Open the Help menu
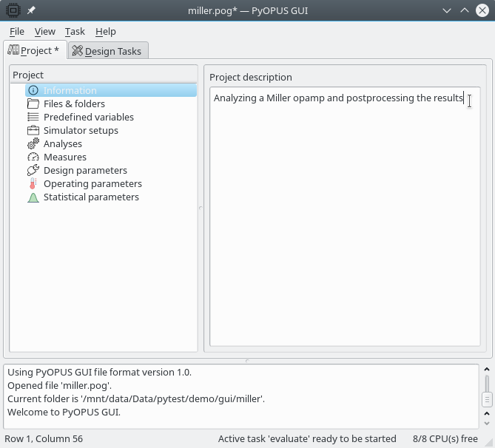The image size is (495, 448). tap(106, 32)
